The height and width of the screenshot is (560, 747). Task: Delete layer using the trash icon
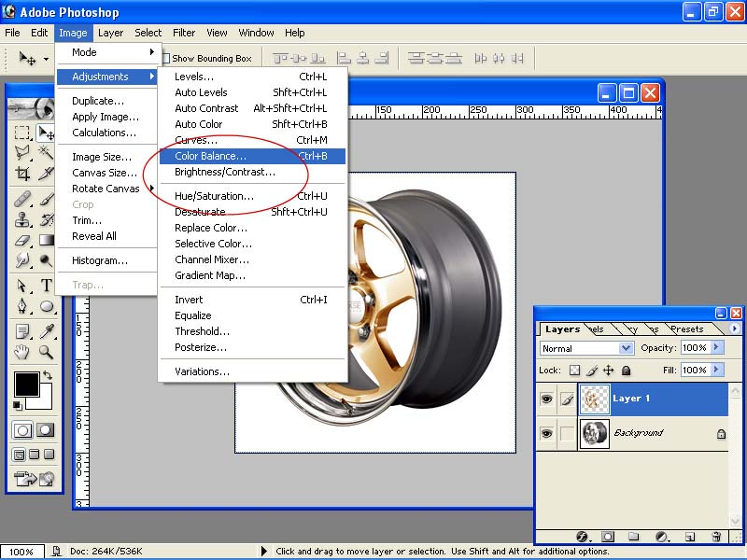716,537
